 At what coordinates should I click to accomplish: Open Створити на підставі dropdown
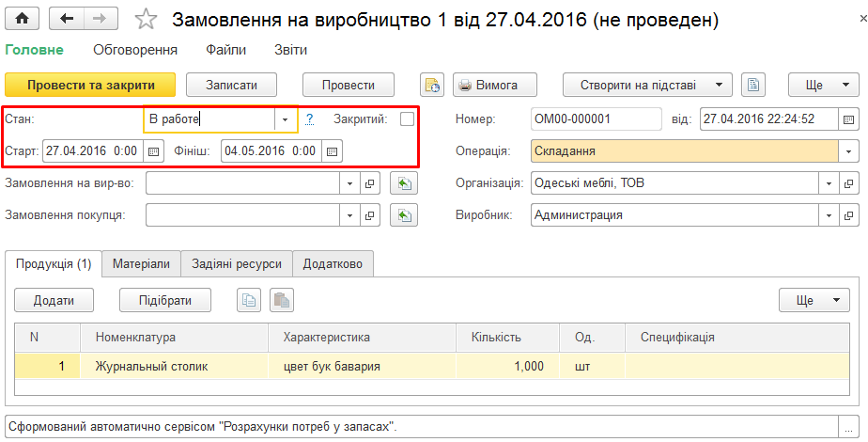click(647, 86)
